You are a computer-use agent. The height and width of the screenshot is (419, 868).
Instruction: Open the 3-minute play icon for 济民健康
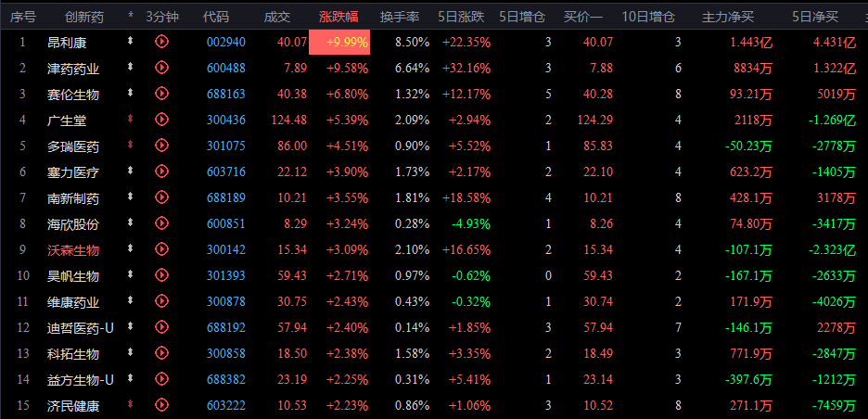(161, 404)
